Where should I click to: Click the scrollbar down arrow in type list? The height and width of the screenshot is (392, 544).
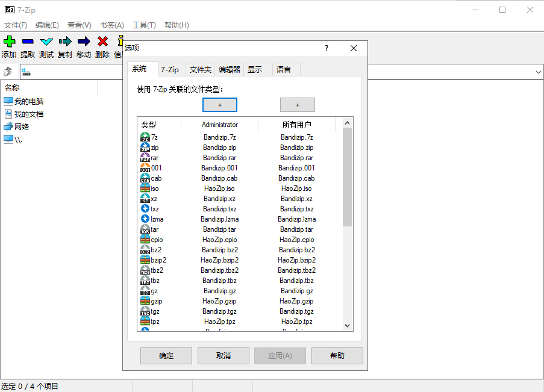tap(347, 325)
